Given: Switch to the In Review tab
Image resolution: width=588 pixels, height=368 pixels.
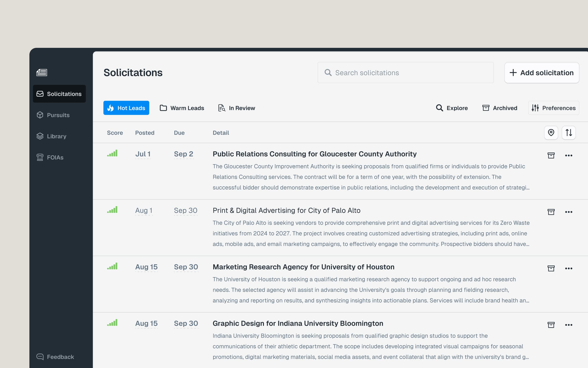Looking at the screenshot, I should tap(236, 108).
